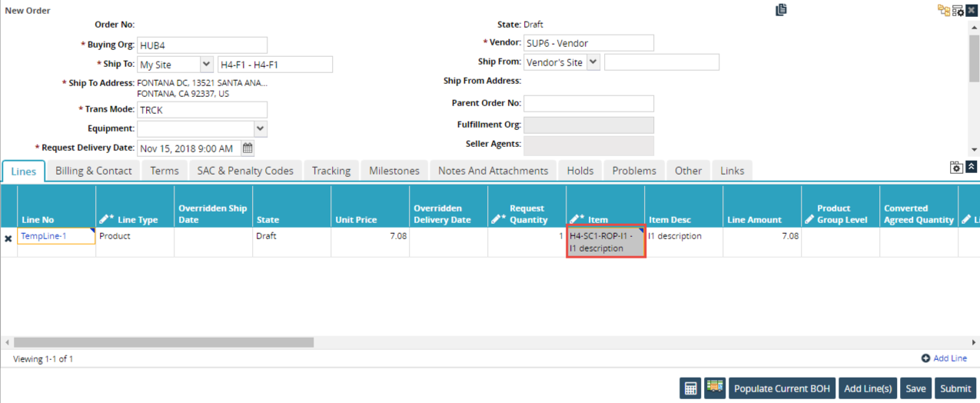The image size is (980, 403).
Task: Click the empty Ship From site field
Action: pyautogui.click(x=662, y=62)
